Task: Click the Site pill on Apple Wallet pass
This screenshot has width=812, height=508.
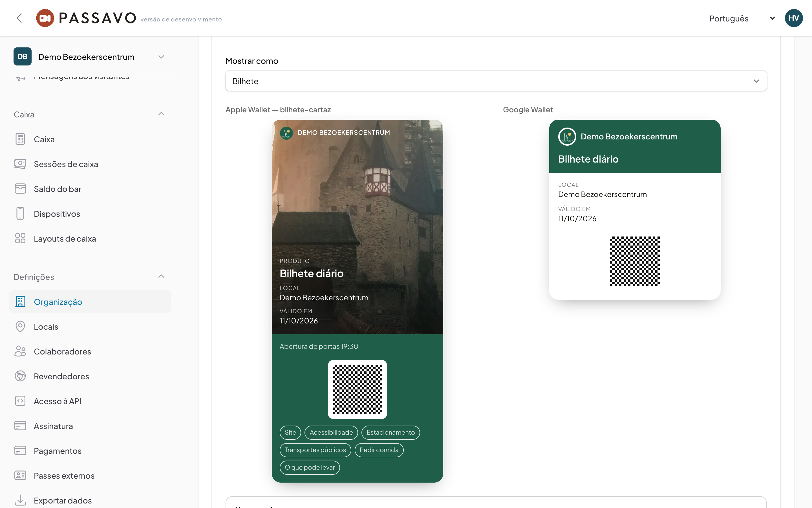Action: click(290, 432)
